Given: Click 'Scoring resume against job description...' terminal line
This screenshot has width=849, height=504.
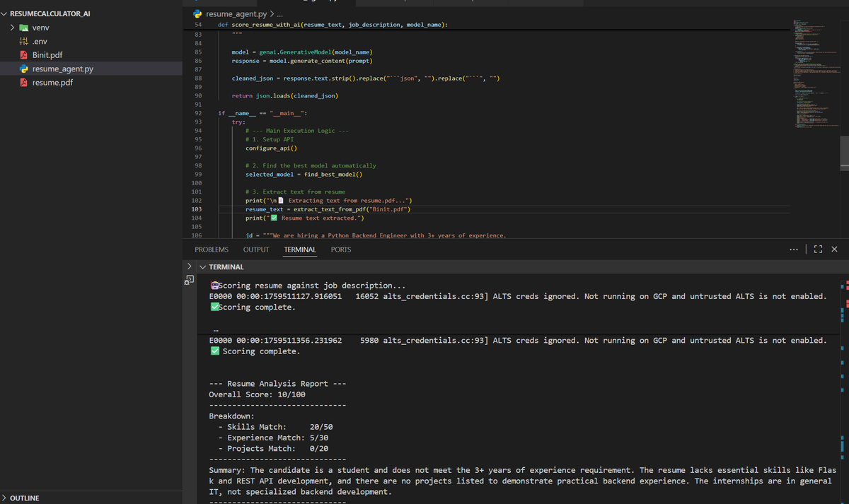Looking at the screenshot, I should pos(308,286).
